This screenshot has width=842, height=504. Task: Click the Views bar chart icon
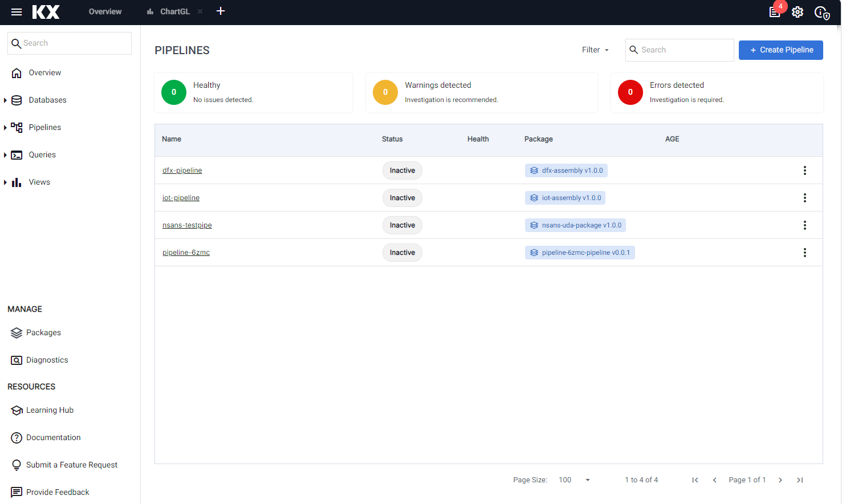click(x=17, y=182)
